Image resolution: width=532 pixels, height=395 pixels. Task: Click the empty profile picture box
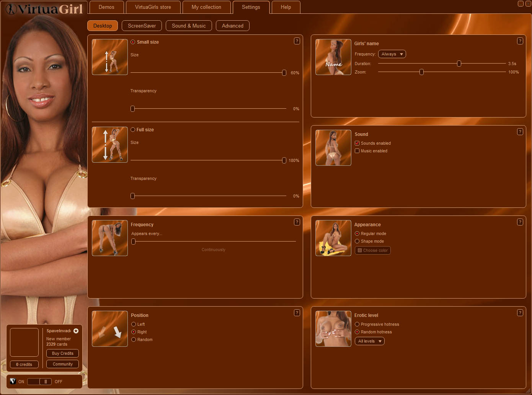tap(24, 342)
